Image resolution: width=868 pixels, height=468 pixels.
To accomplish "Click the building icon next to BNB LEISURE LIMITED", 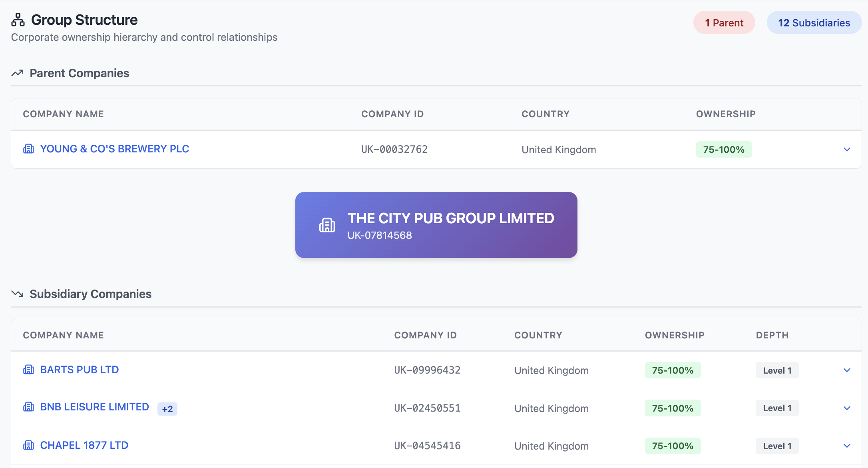I will tap(28, 407).
